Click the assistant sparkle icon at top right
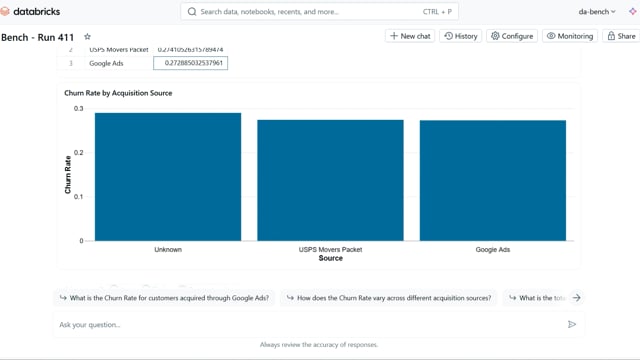 pyautogui.click(x=633, y=11)
